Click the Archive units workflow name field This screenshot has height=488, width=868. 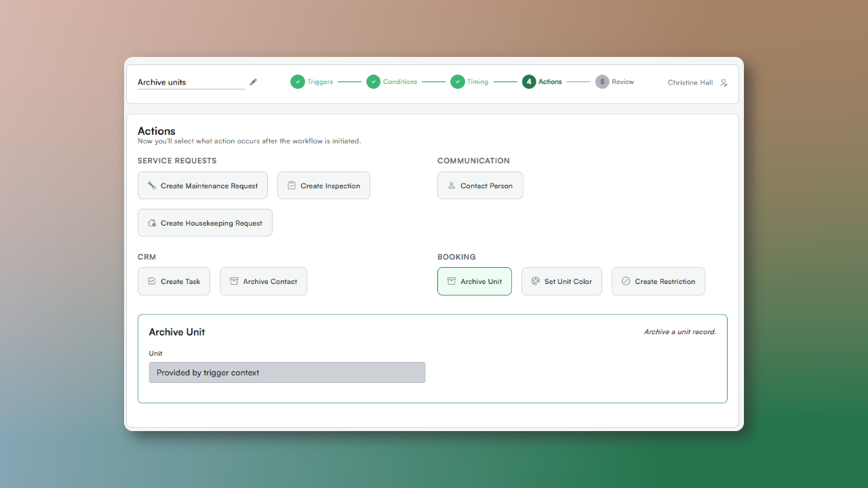tap(191, 82)
